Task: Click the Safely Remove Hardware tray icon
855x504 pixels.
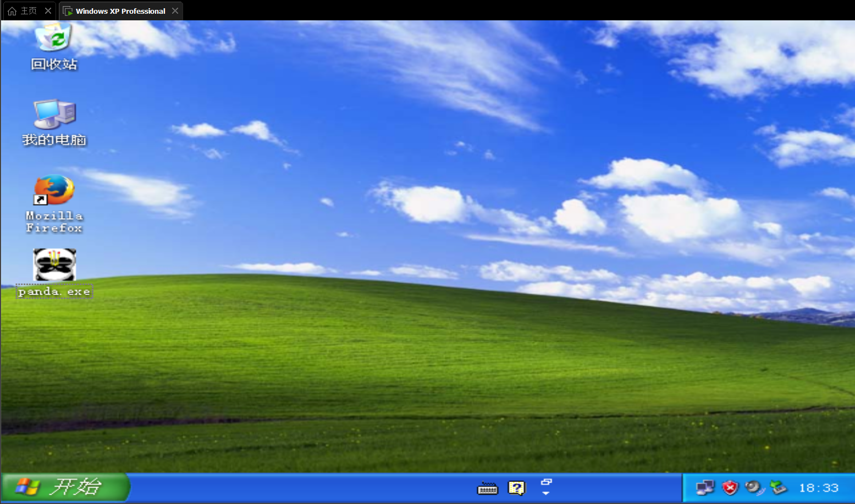Action: (x=778, y=488)
